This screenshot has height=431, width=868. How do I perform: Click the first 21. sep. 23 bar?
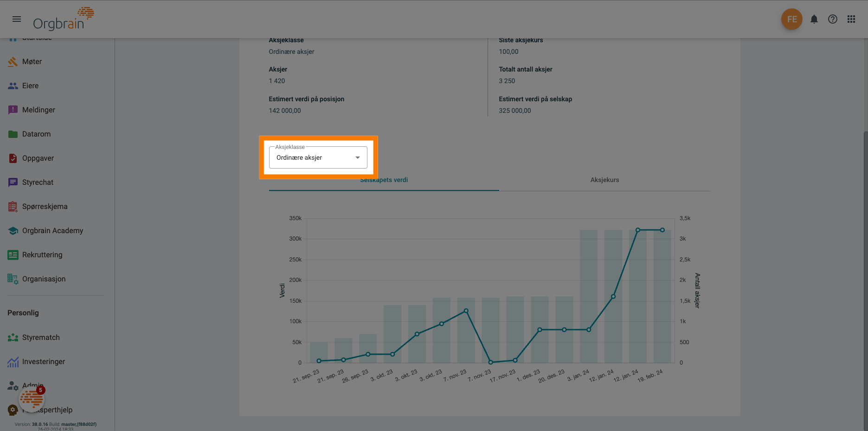(319, 353)
